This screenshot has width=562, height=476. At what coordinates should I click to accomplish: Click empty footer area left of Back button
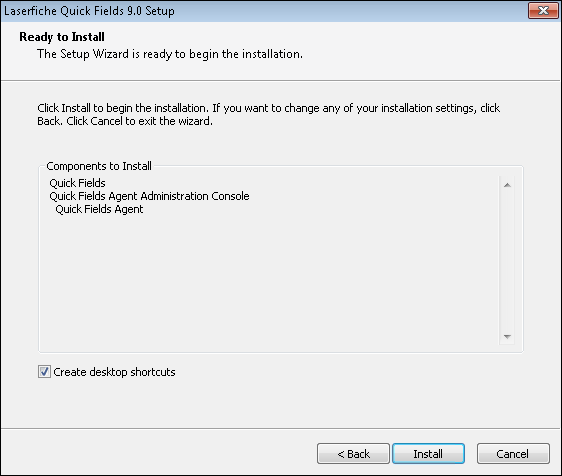point(158,454)
